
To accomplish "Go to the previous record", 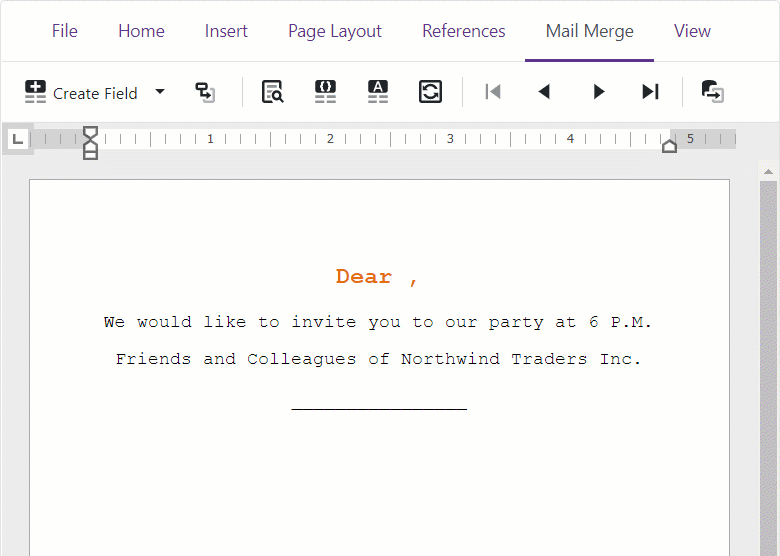I will pos(545,92).
